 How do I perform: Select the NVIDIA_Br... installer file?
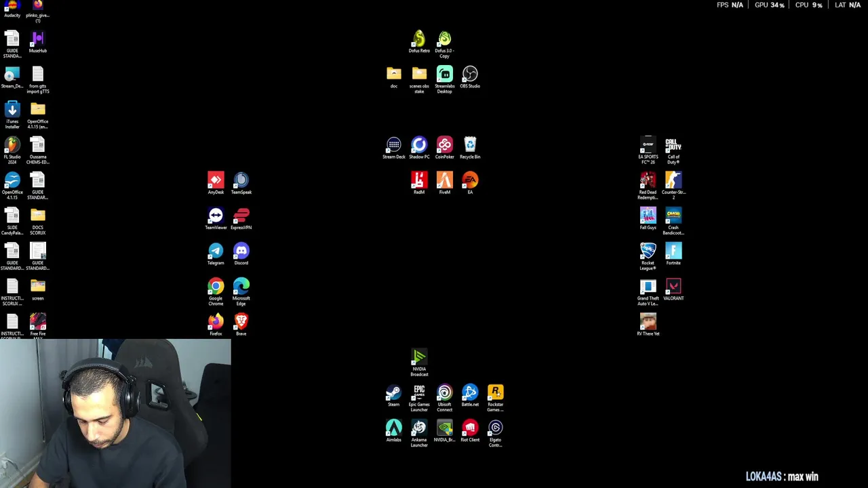point(445,430)
